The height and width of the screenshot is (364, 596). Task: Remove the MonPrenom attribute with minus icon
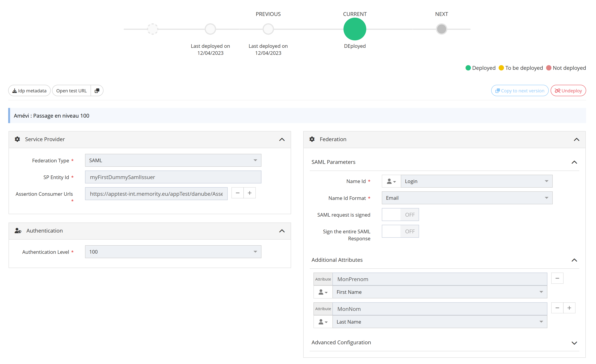557,278
